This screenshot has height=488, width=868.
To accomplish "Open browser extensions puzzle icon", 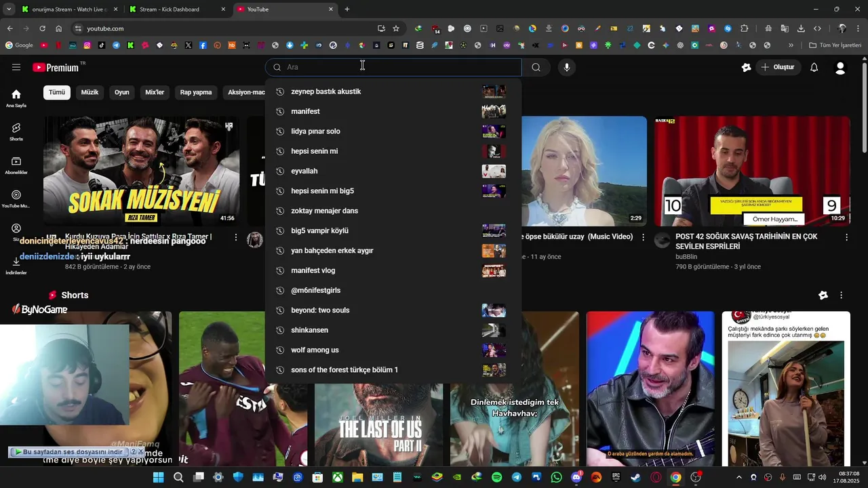I will (x=745, y=28).
